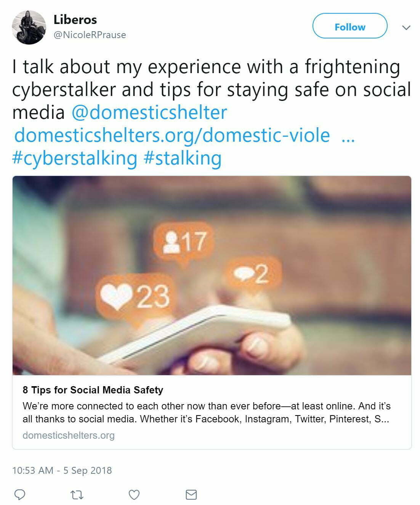The image size is (420, 505).
Task: Open the @domesticshelter mention
Action: (149, 112)
